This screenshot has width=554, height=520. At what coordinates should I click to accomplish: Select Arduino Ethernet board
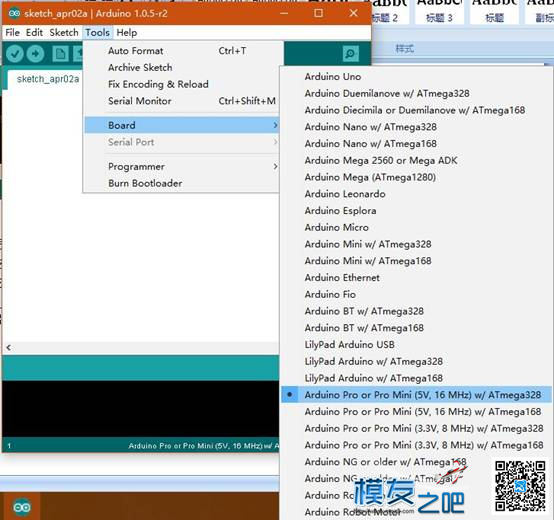pyautogui.click(x=416, y=278)
